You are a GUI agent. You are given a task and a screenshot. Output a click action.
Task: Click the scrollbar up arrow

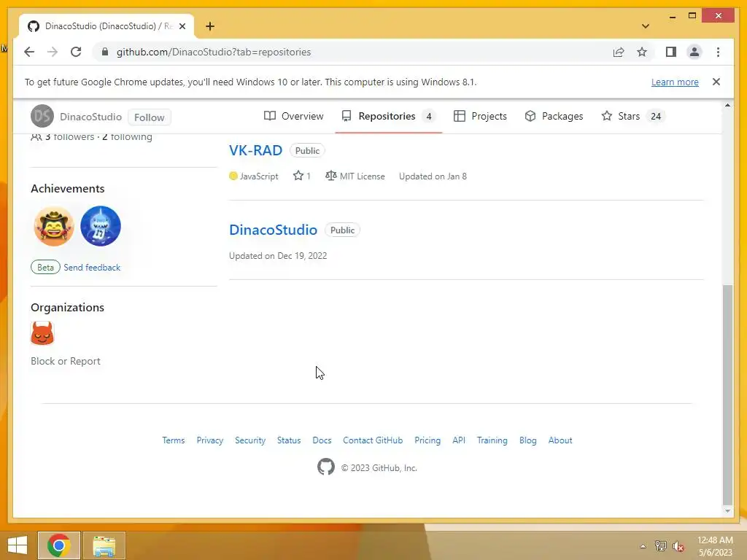pyautogui.click(x=727, y=105)
